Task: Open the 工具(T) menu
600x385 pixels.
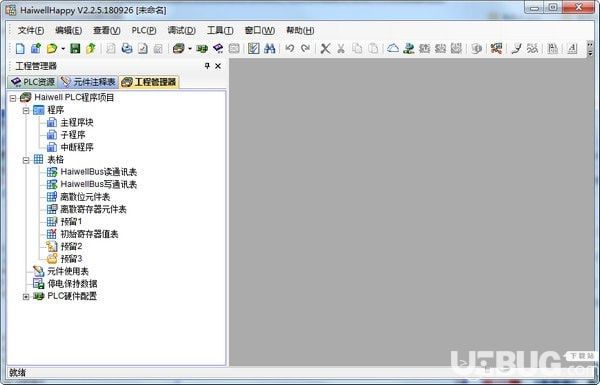Action: [220, 31]
